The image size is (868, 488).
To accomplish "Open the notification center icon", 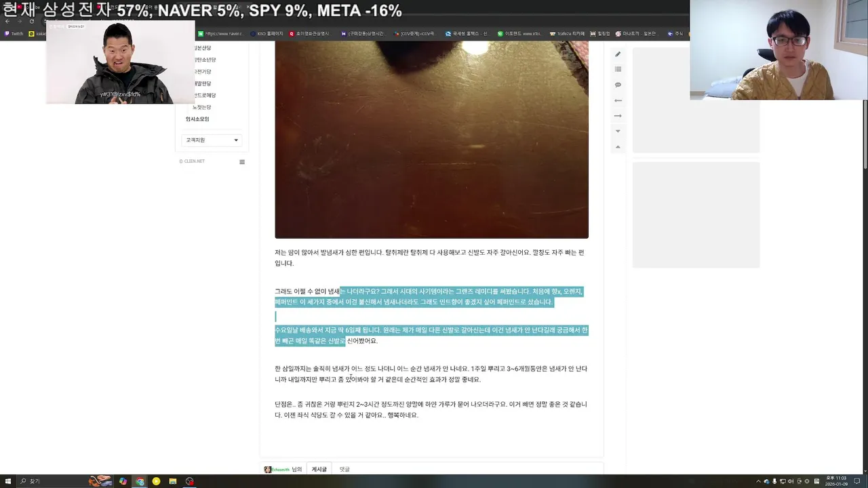I will pos(857,481).
